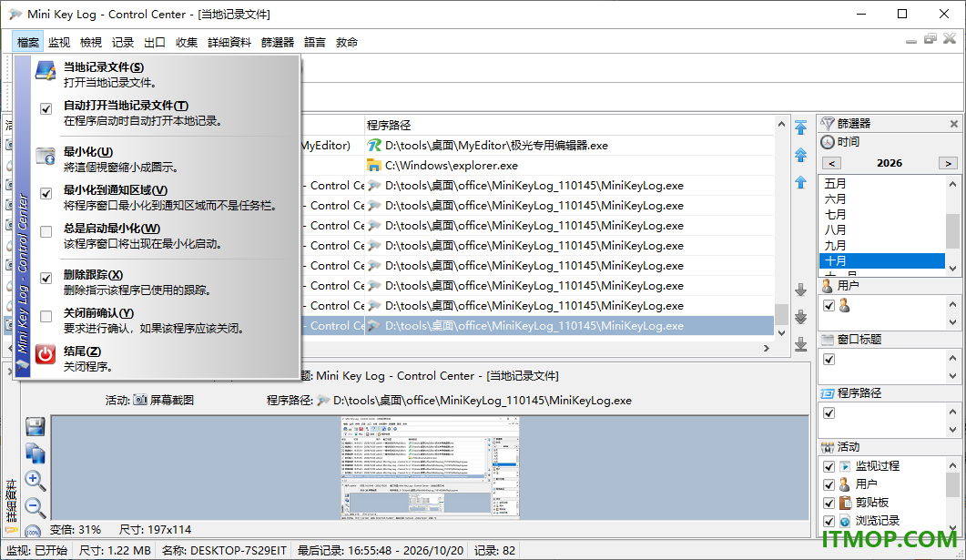Click the single blue up arrow icon
This screenshot has height=560, width=966.
pos(801,182)
